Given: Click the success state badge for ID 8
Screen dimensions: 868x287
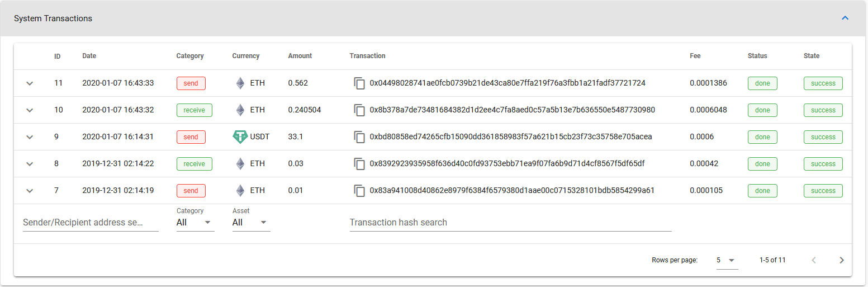Looking at the screenshot, I should click(823, 164).
